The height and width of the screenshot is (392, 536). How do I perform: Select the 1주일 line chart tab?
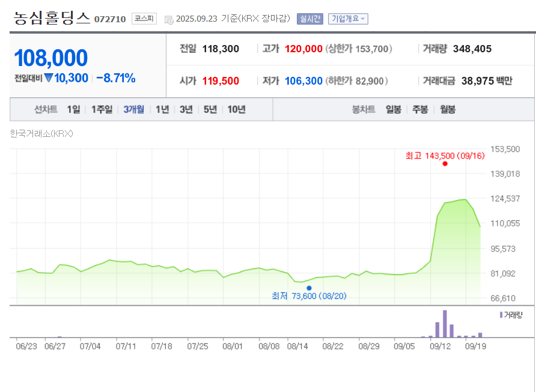coord(102,110)
